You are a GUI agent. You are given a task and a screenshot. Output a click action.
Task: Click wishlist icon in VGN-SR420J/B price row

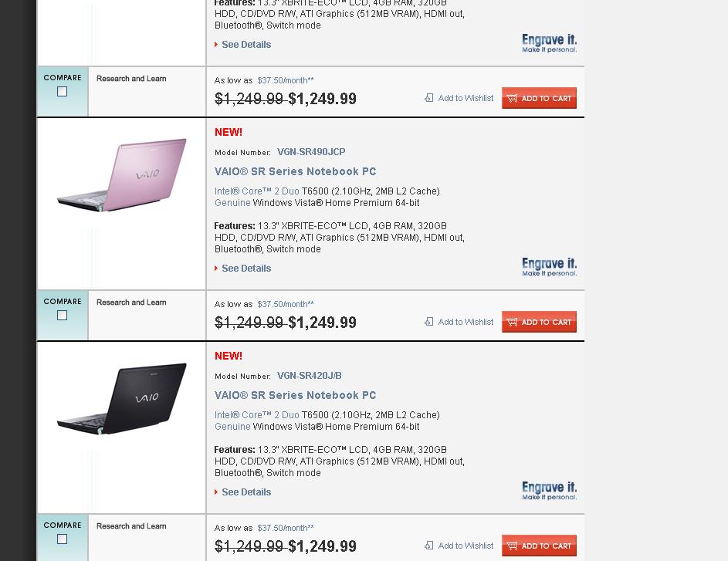pyautogui.click(x=429, y=546)
